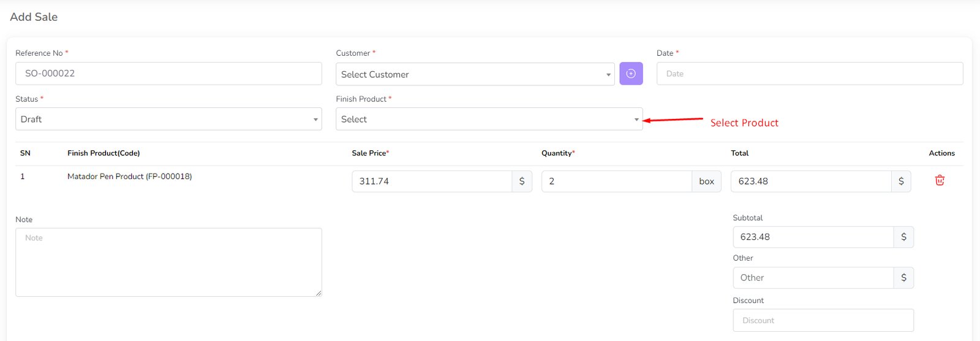Click the dollar symbol beside row Total
Screen dimensions: 980x341
901,182
